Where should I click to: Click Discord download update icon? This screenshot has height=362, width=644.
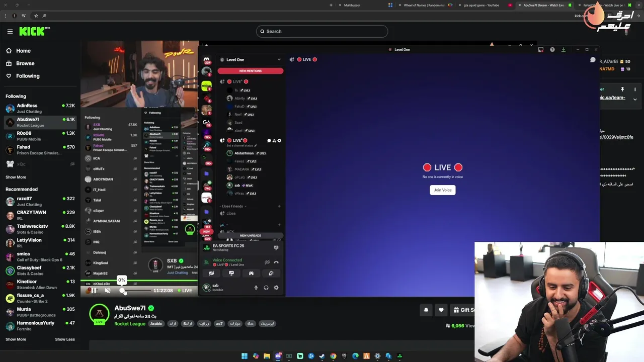coord(563,50)
